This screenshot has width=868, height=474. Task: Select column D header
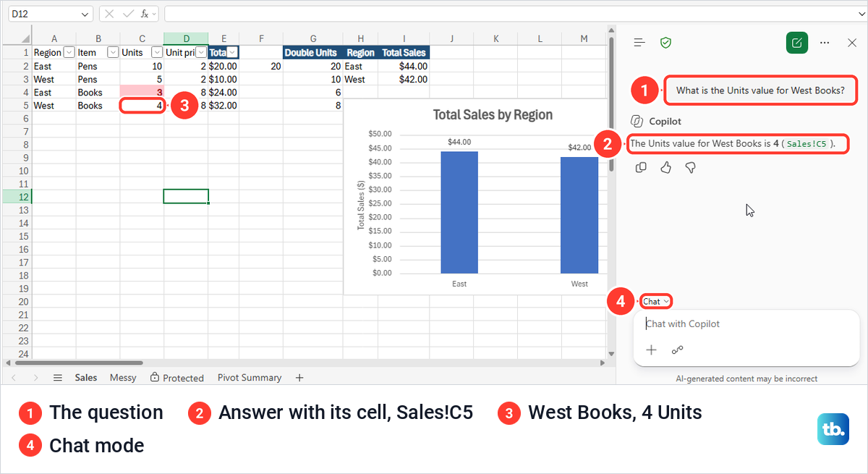(x=186, y=38)
